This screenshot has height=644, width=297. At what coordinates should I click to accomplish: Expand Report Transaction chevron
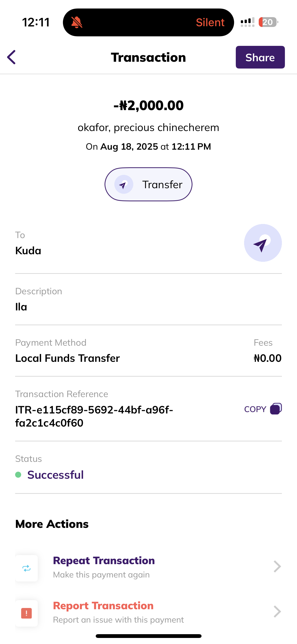click(277, 612)
